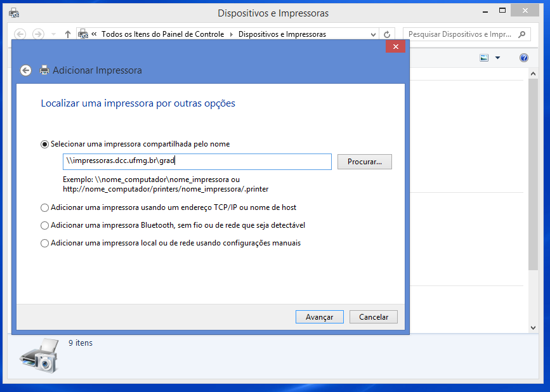
Task: Click the shared printer path input field
Action: tap(197, 162)
